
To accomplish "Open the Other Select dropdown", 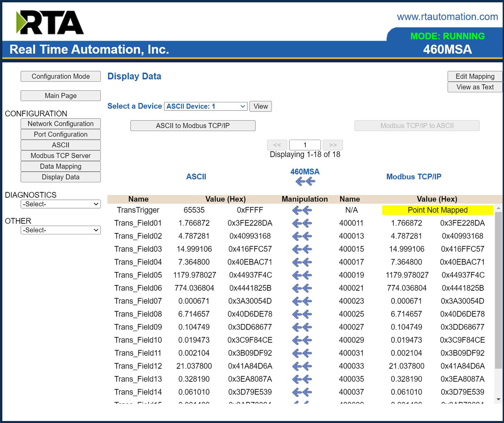I will [x=60, y=230].
